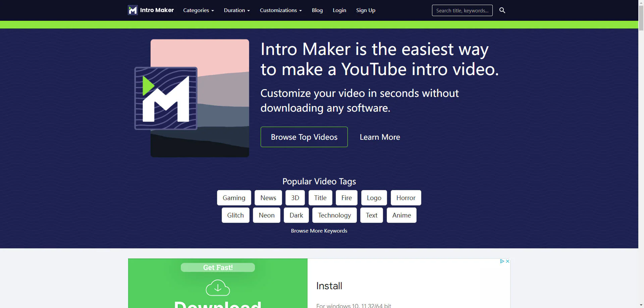Close the advertisement with X icon
This screenshot has height=308, width=644.
pyautogui.click(x=507, y=261)
